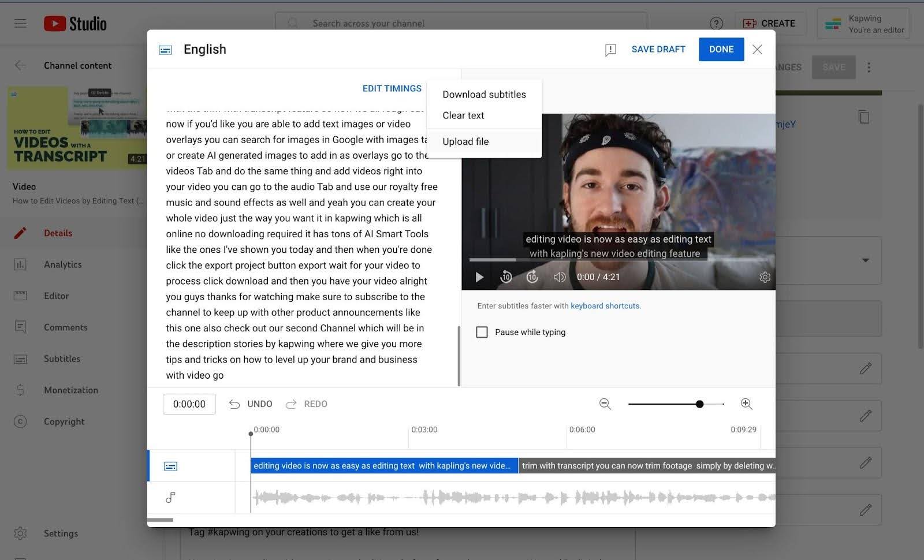Mute the video preview volume
Image resolution: width=924 pixels, height=560 pixels.
[559, 277]
